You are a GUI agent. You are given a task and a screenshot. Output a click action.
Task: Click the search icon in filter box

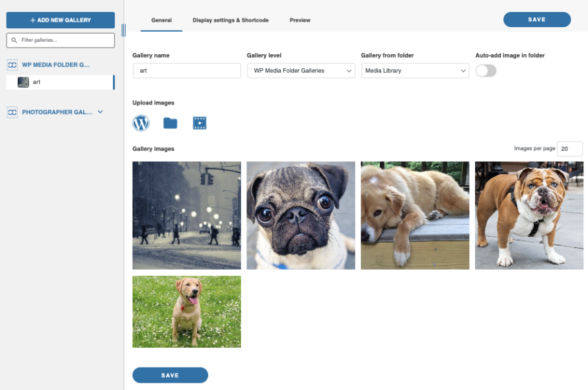click(x=14, y=40)
